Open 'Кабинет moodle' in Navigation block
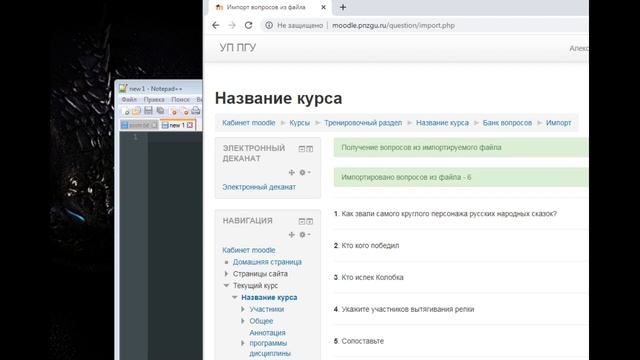Screen dimensions: 640x360 click(249, 250)
